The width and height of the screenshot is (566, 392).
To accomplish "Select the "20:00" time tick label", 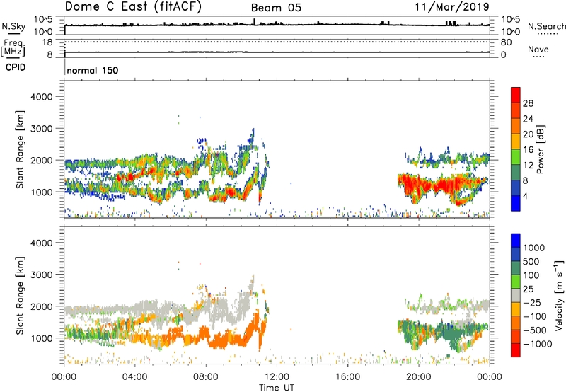I will point(418,377).
